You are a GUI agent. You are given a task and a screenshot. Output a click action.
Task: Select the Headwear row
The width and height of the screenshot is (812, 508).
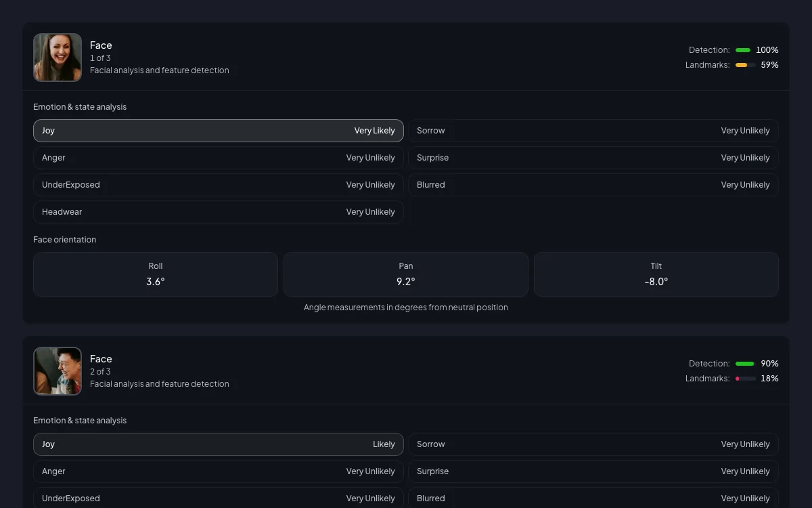point(219,212)
